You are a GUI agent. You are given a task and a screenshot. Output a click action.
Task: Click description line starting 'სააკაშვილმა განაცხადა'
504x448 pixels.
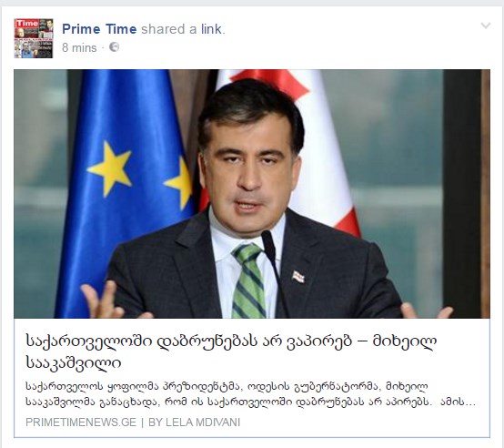pyautogui.click(x=227, y=402)
